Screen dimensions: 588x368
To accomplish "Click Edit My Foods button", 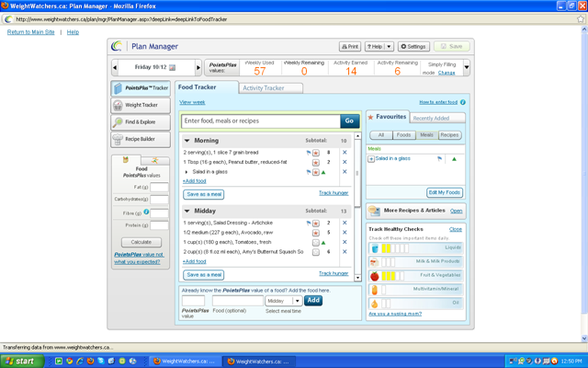I will coord(445,192).
